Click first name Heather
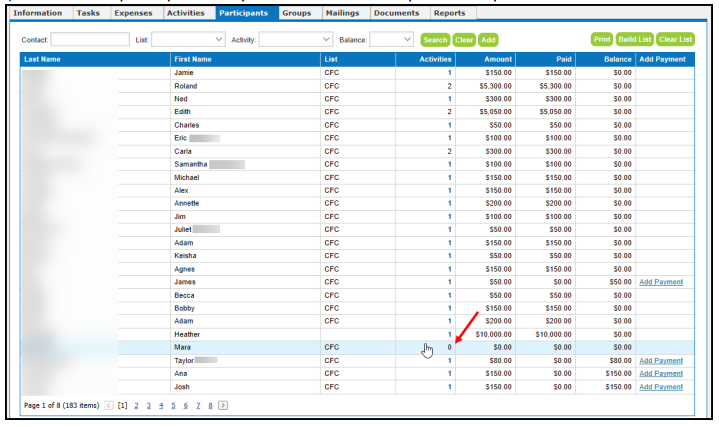719x427 pixels. (x=187, y=335)
